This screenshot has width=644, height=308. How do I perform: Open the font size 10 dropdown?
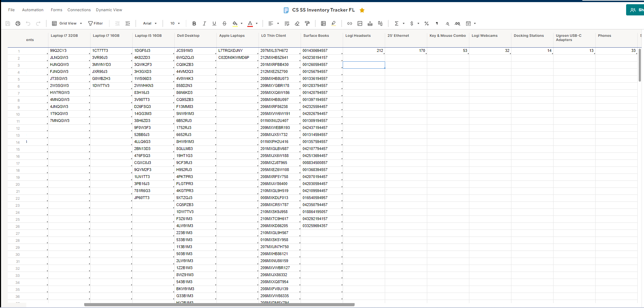coord(175,23)
